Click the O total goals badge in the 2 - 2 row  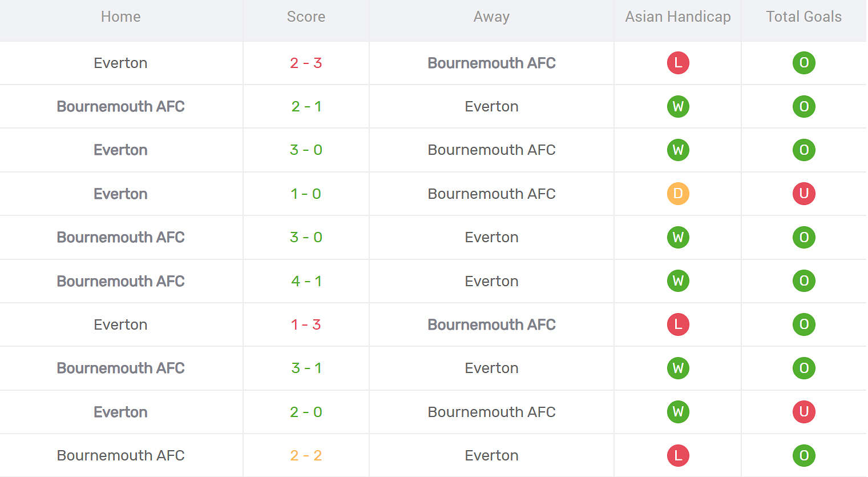point(804,455)
